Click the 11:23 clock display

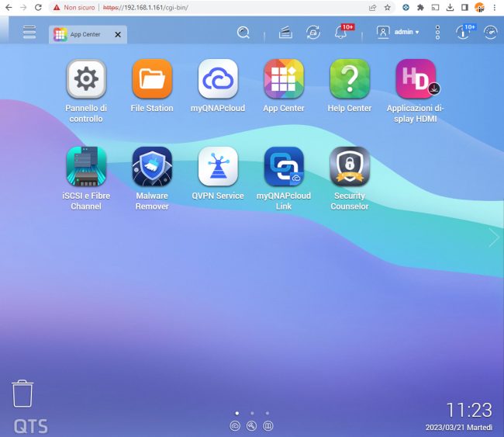469,410
